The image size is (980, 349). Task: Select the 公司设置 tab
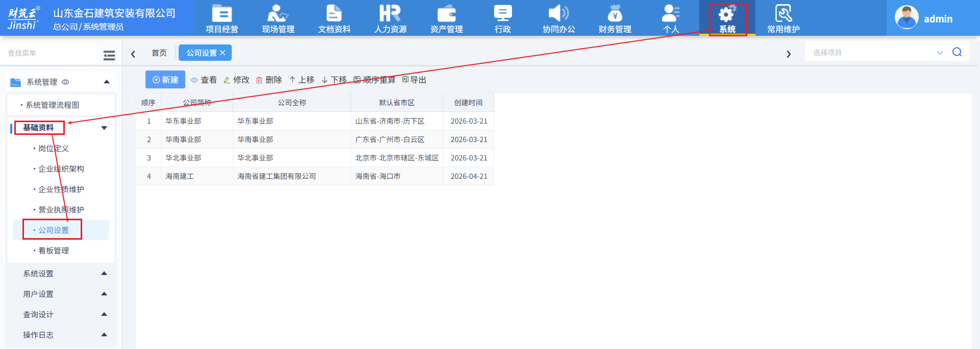(202, 53)
